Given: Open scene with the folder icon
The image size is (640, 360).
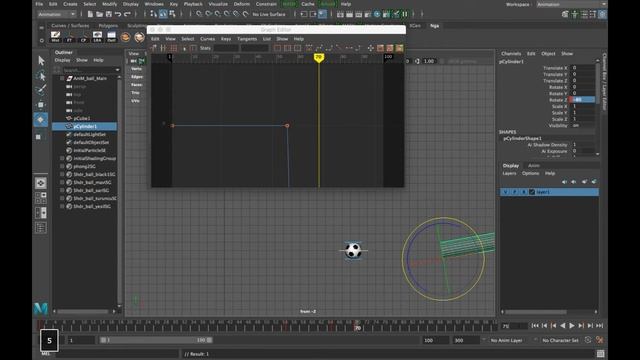Looking at the screenshot, I should (x=99, y=14).
